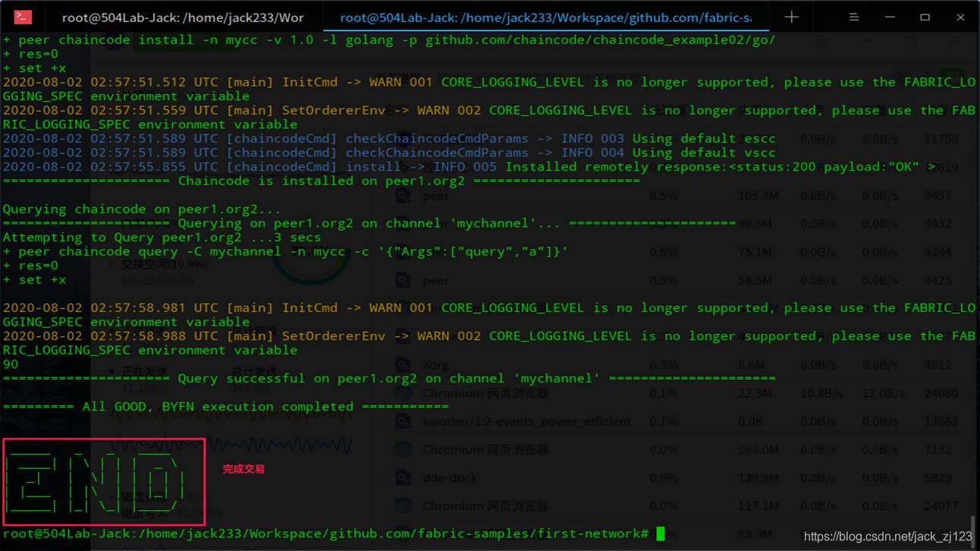The height and width of the screenshot is (551, 980).
Task: Click timestamp '02:57:51.512 UTC' log line
Action: point(489,89)
